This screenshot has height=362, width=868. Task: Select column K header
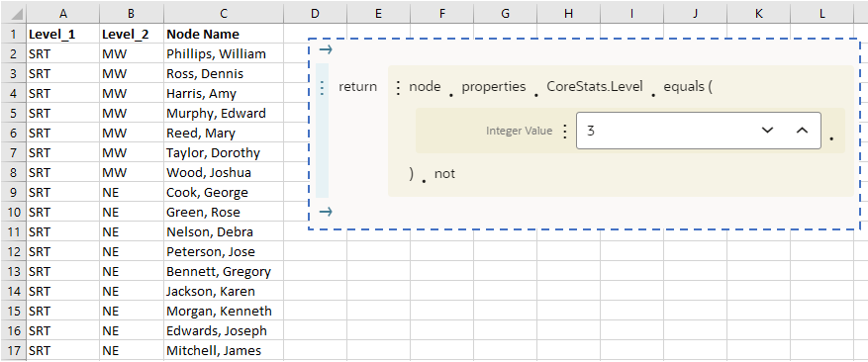tap(758, 14)
